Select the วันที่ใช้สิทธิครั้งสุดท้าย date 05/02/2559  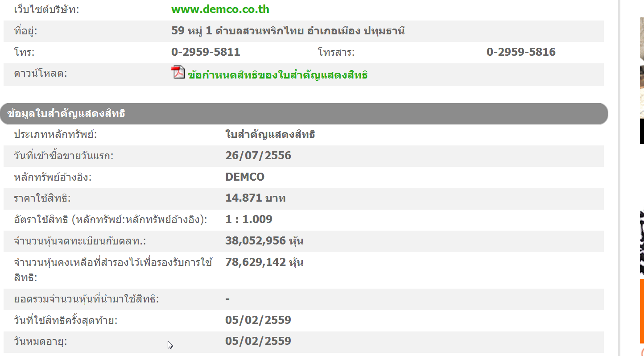pyautogui.click(x=258, y=320)
